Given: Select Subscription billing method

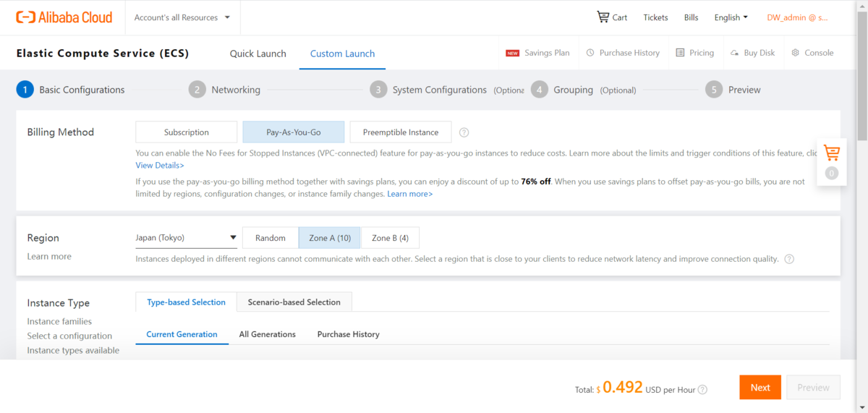Looking at the screenshot, I should [186, 132].
